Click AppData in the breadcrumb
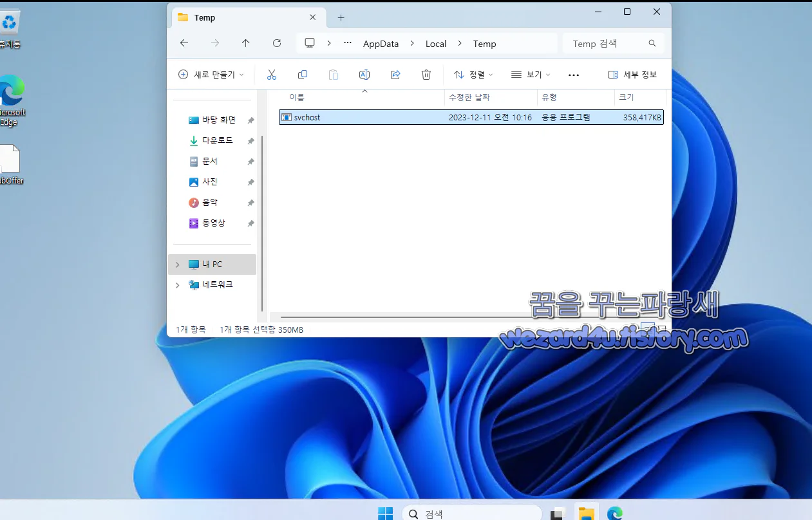Viewport: 812px width, 520px height. (x=381, y=44)
